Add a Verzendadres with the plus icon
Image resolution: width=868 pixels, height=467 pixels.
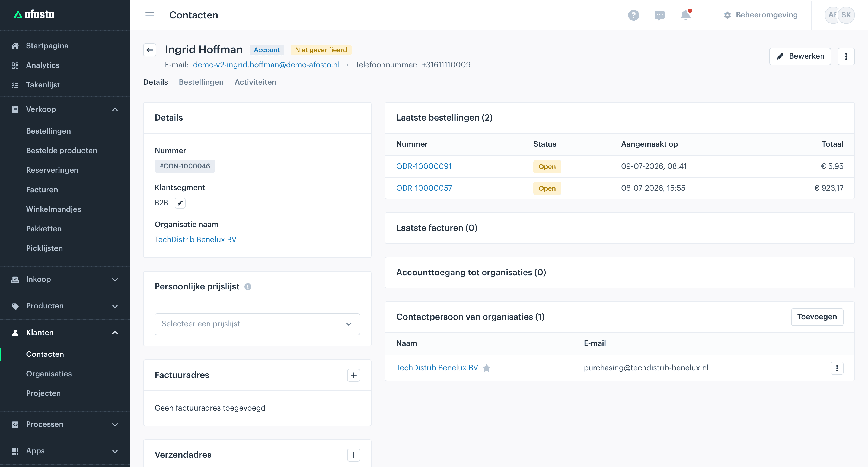click(x=353, y=455)
